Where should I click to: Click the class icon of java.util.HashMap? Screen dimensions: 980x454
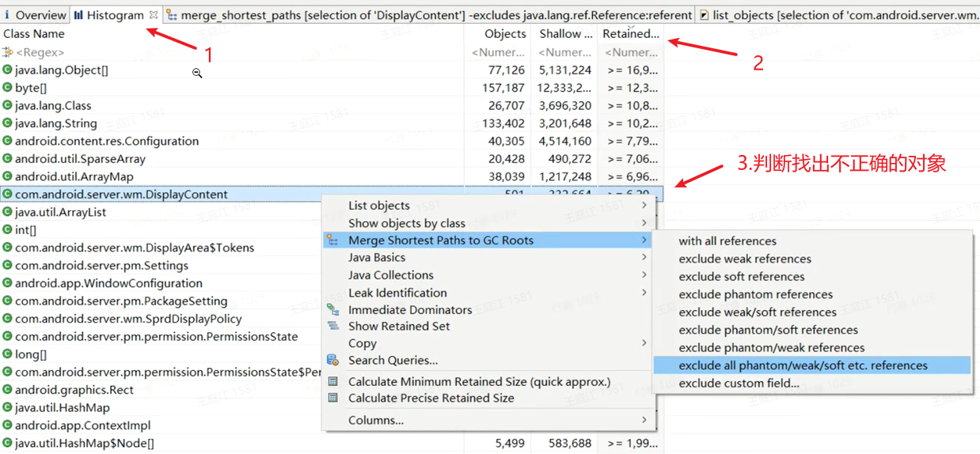pos(7,408)
